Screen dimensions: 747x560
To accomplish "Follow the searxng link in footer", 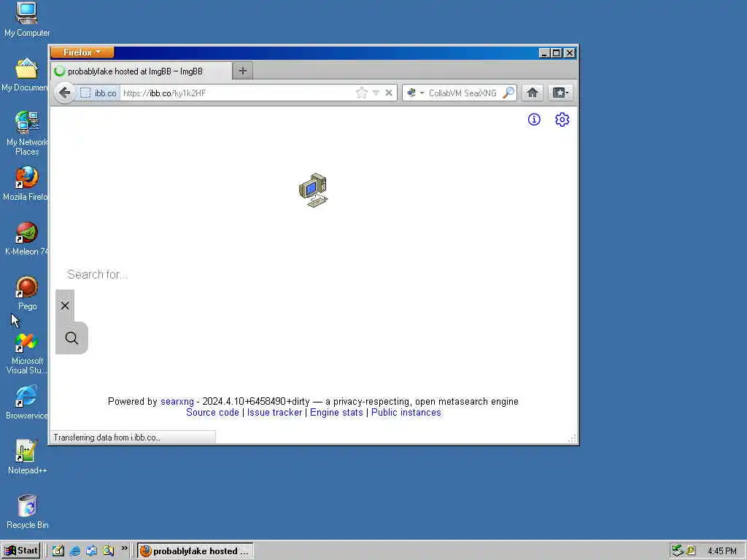I will click(x=177, y=402).
